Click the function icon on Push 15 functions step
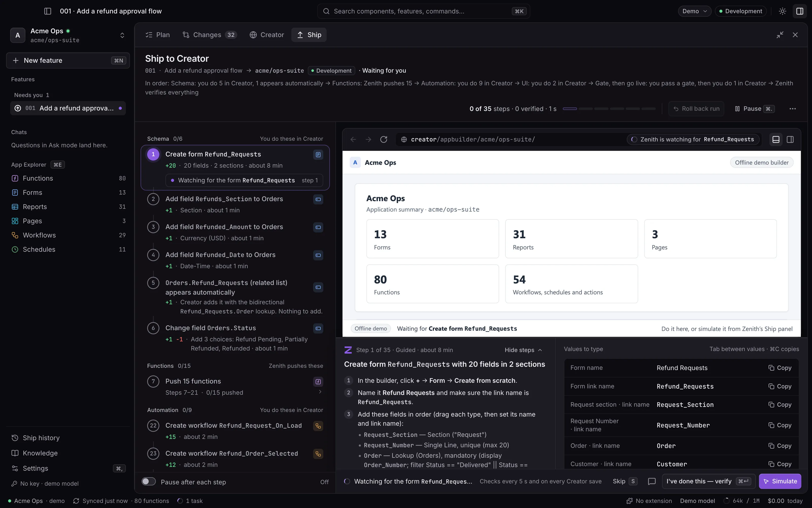 [x=318, y=382]
